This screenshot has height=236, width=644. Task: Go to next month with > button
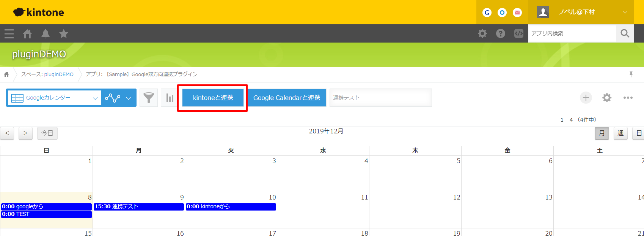(25, 133)
